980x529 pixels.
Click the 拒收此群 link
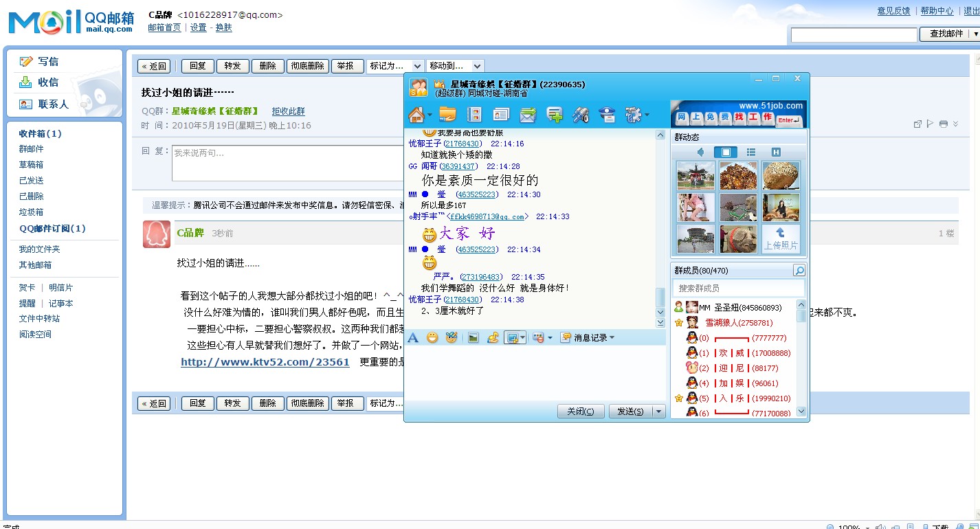(x=288, y=111)
